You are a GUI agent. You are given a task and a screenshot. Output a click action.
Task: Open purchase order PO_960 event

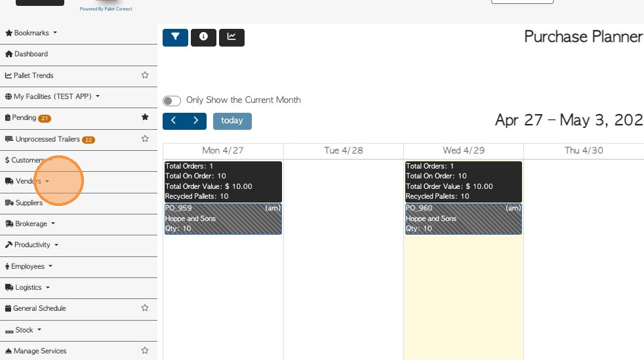pyautogui.click(x=463, y=219)
